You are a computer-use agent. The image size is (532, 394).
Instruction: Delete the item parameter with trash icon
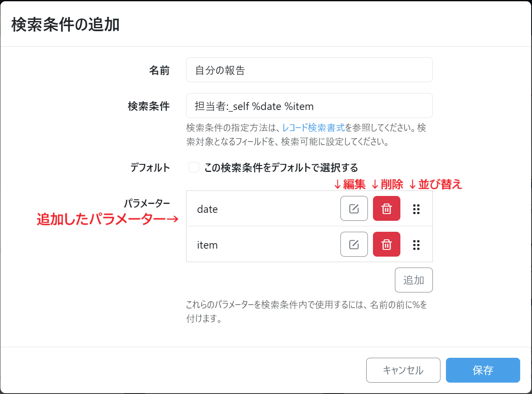[386, 244]
